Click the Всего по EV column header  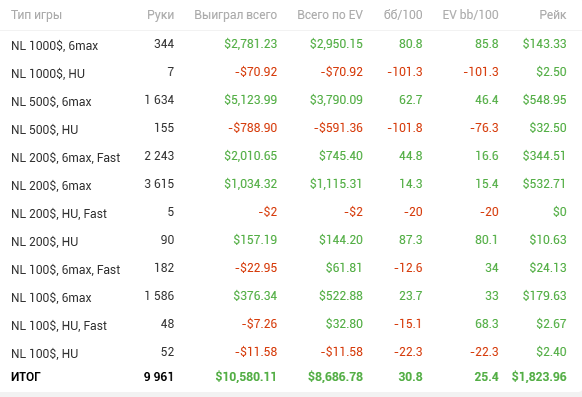330,15
